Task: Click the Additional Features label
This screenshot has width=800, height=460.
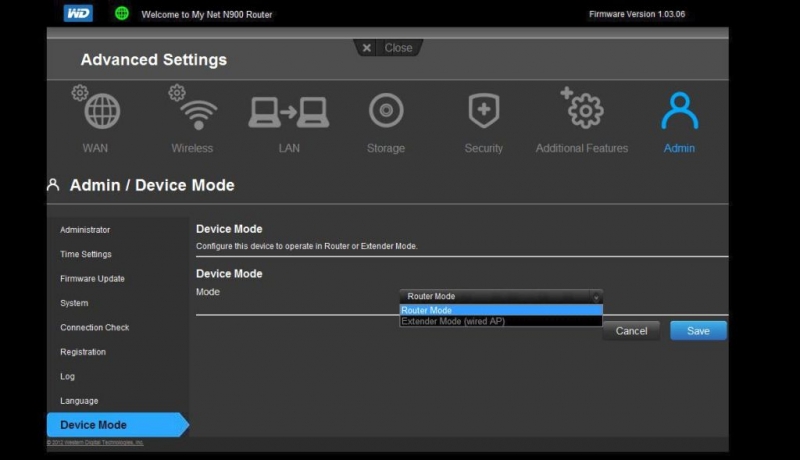Action: (582, 148)
